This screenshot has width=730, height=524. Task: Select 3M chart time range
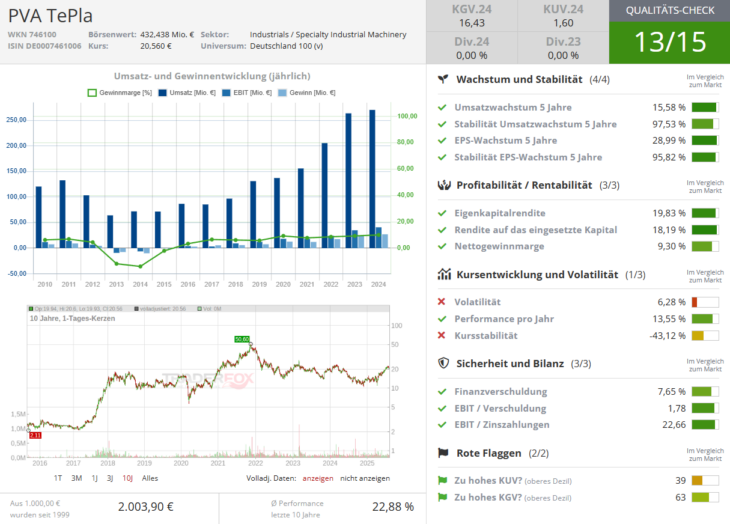coord(76,478)
